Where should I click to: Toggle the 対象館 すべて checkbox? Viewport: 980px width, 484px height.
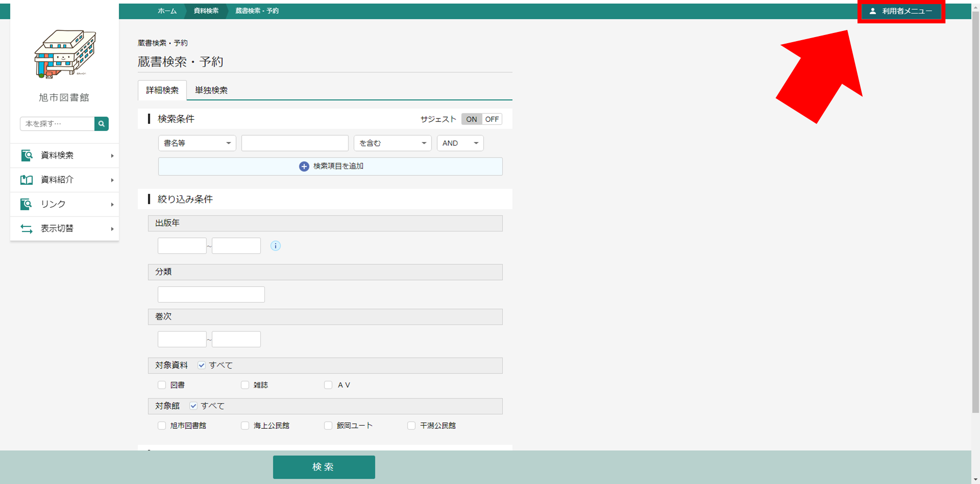[194, 406]
